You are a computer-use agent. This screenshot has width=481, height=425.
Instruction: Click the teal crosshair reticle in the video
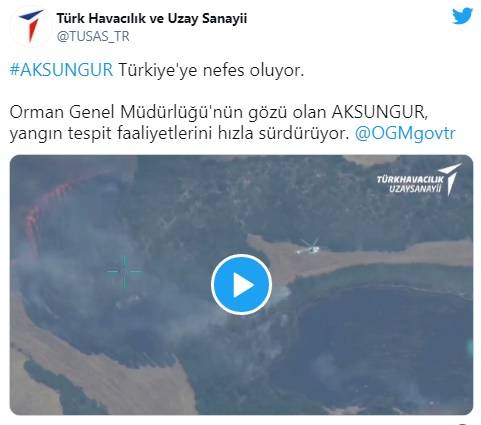click(125, 272)
